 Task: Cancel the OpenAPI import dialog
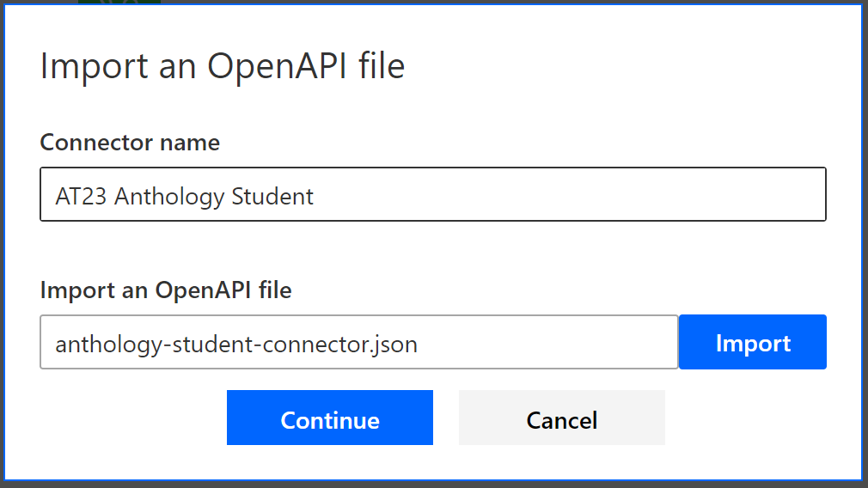point(562,418)
